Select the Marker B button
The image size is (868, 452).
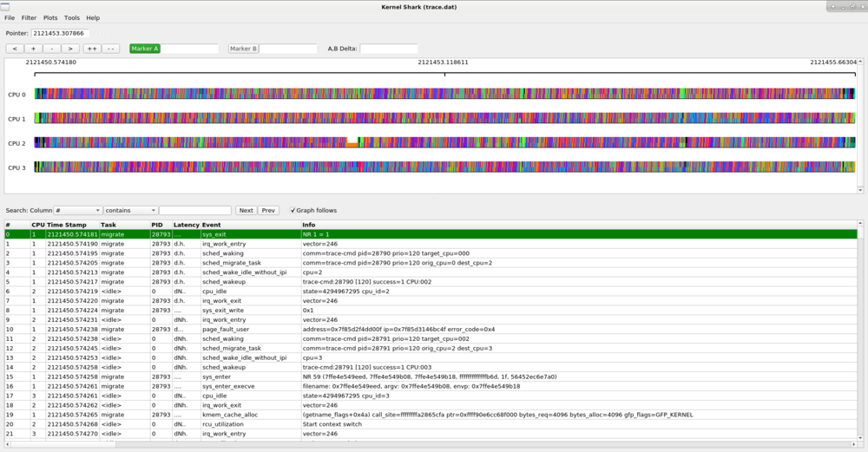coord(243,49)
